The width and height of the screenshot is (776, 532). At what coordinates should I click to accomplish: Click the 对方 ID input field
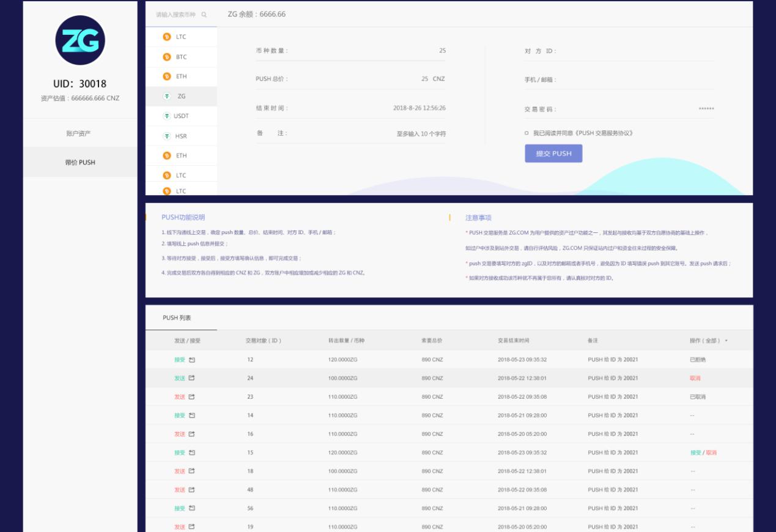pos(619,51)
